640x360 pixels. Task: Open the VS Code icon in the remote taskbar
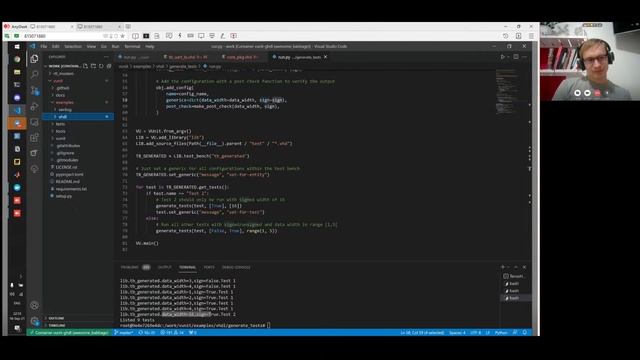[x=17, y=110]
